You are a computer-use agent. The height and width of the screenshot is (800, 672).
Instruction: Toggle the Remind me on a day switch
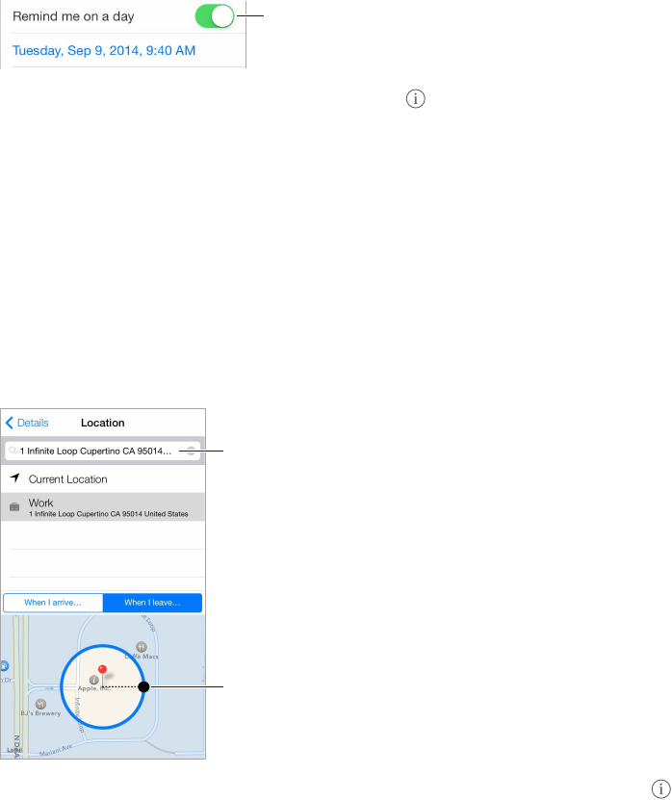(215, 16)
